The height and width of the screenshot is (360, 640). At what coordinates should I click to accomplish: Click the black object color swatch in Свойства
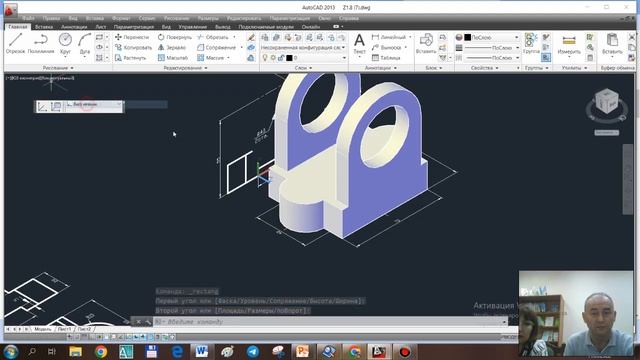pos(468,37)
